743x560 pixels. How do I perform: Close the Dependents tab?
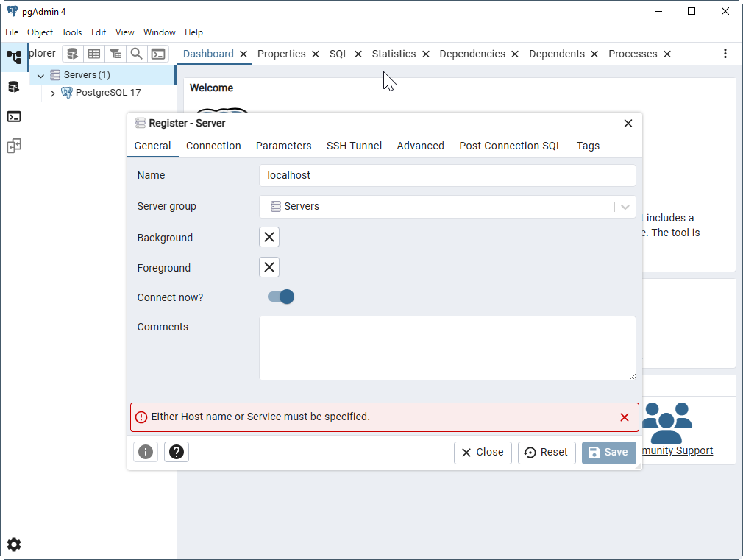click(594, 54)
